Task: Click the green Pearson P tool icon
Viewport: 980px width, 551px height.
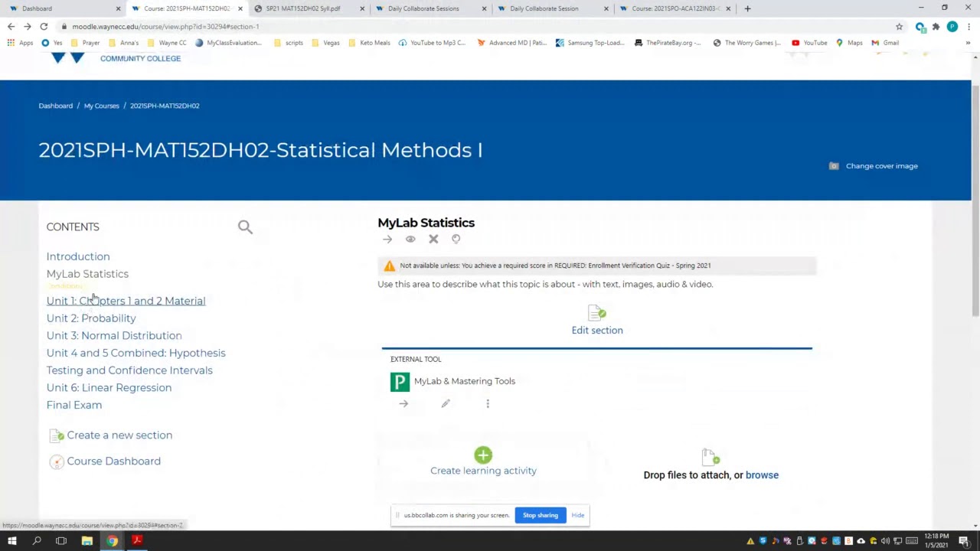Action: (x=400, y=381)
